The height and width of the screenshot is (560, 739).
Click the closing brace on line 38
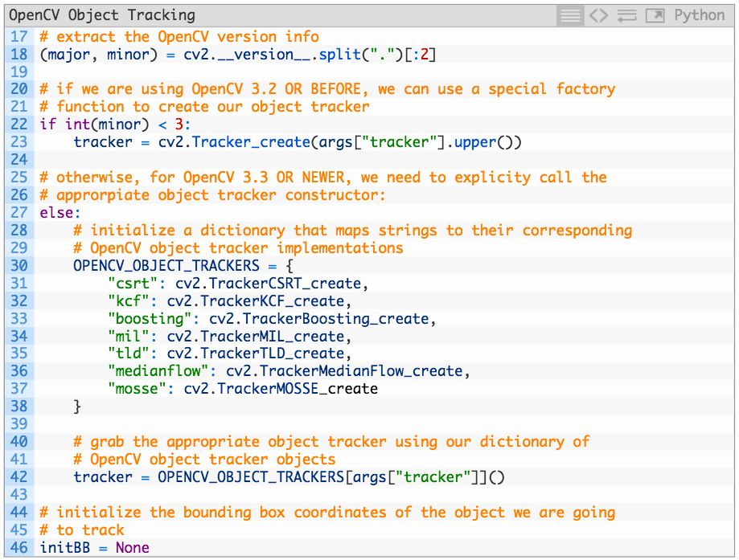[77, 407]
